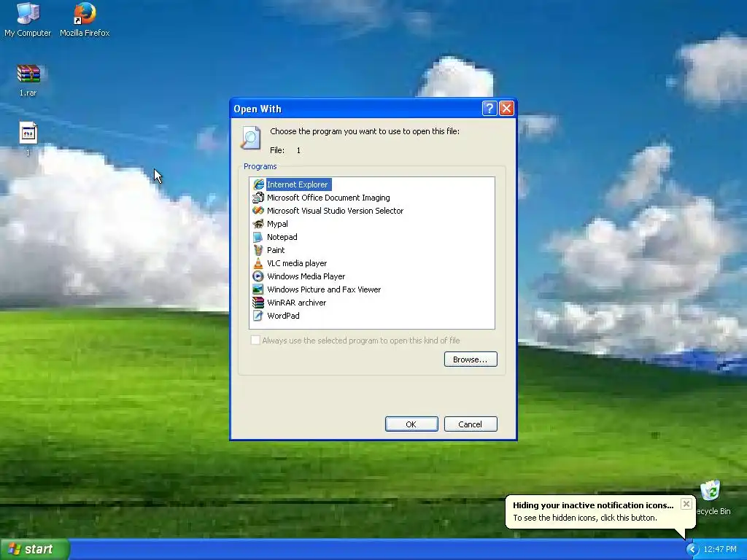Choose WordPad from the program list
Viewport: 747px width, 560px height.
point(283,315)
